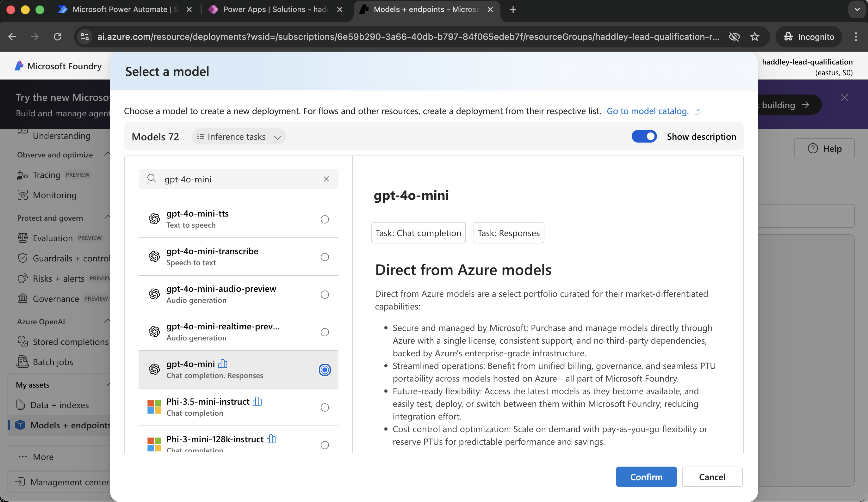Click the Incognito indicator button
The image size is (868, 502).
[x=808, y=36]
